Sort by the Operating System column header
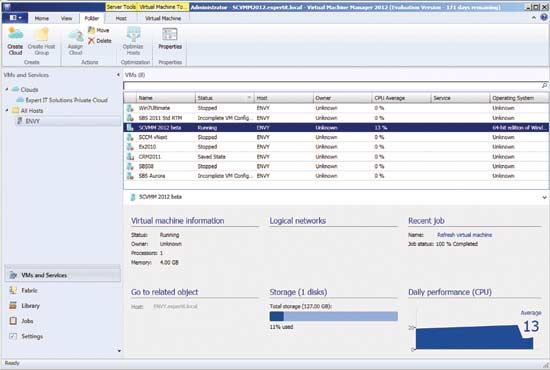Screen dimensions: 550x370 coord(519,98)
